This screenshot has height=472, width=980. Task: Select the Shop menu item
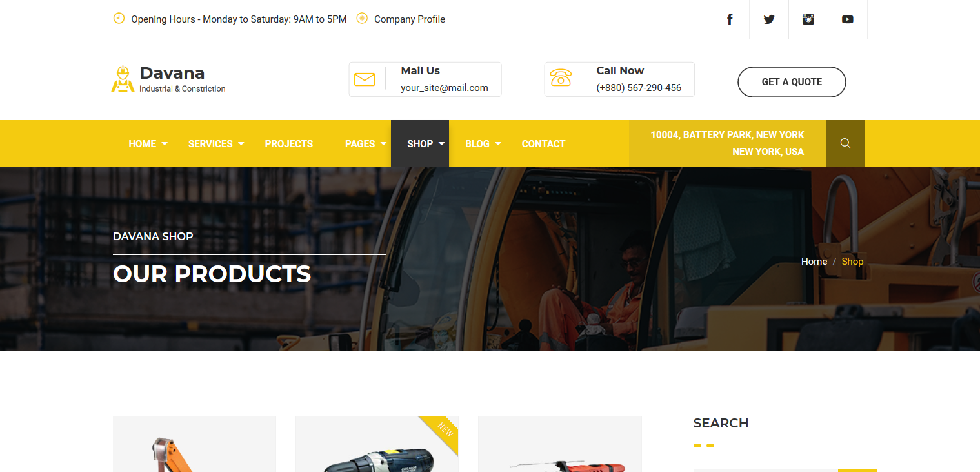[420, 144]
